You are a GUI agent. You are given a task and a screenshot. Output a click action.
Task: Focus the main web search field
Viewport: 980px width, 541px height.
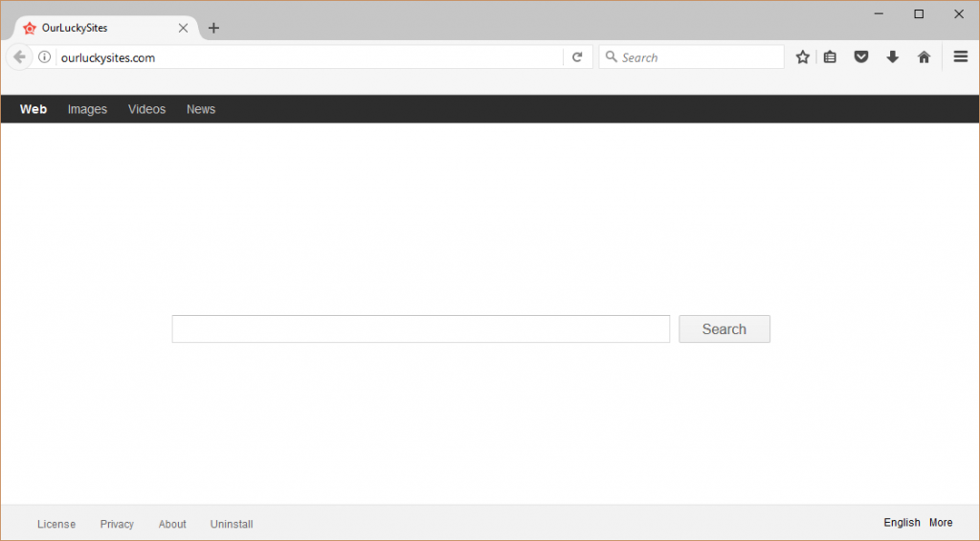tap(420, 329)
